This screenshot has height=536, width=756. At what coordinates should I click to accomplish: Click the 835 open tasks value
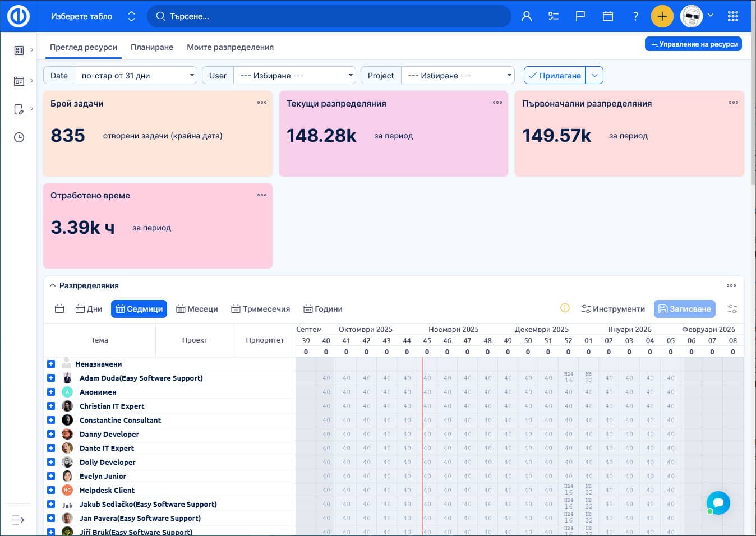click(68, 135)
